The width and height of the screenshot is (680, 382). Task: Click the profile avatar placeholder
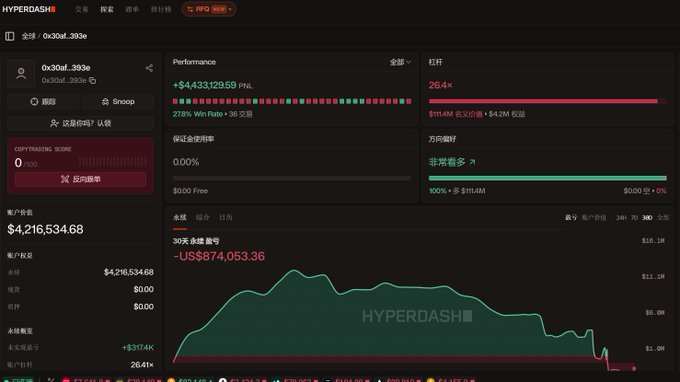coord(21,73)
